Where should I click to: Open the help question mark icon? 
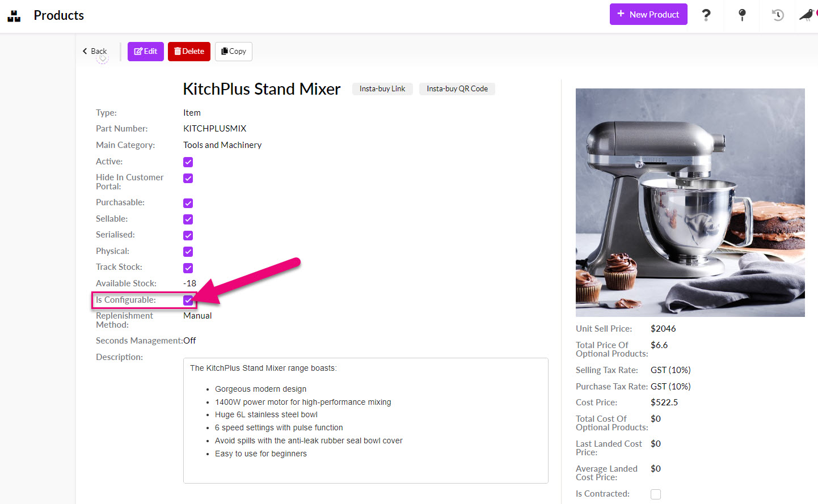(x=706, y=15)
